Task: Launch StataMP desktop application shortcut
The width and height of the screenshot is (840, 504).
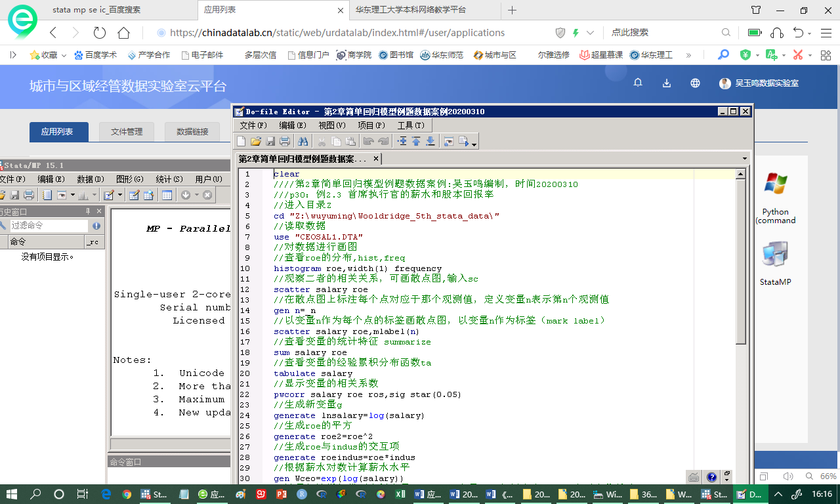Action: pos(775,264)
